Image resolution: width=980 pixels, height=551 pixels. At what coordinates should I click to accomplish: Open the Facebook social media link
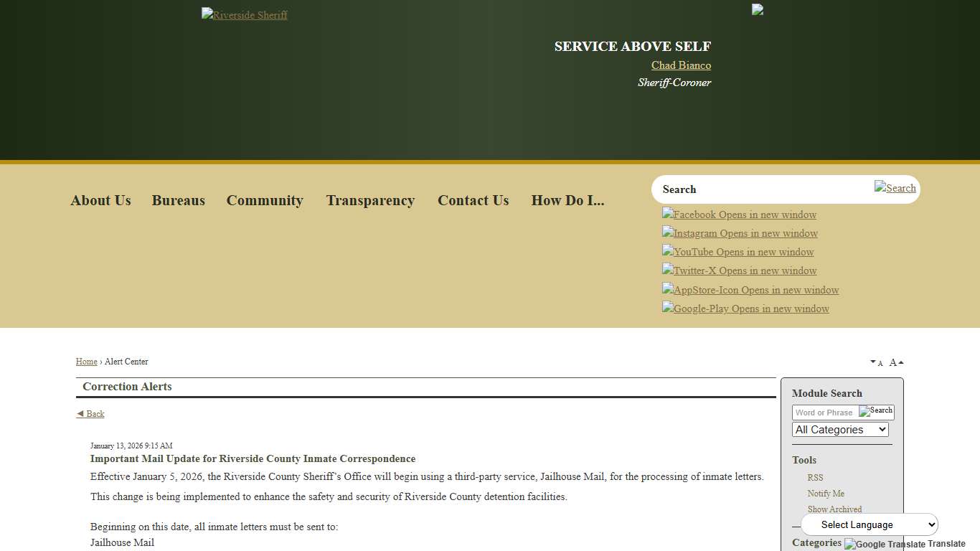point(738,215)
